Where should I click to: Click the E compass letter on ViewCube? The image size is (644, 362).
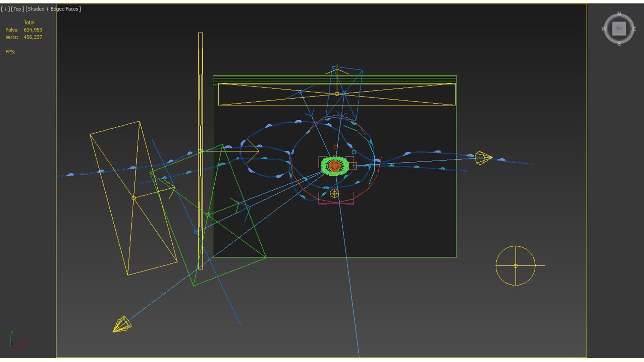click(634, 29)
